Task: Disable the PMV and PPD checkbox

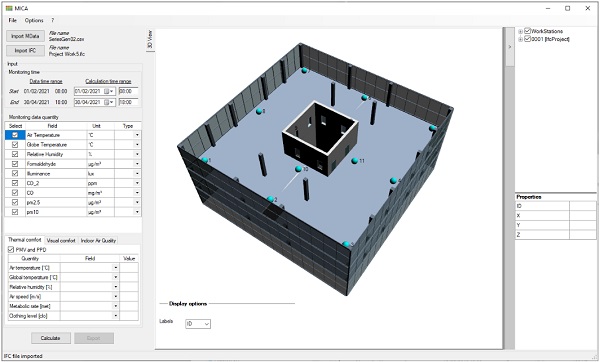Action: point(11,249)
